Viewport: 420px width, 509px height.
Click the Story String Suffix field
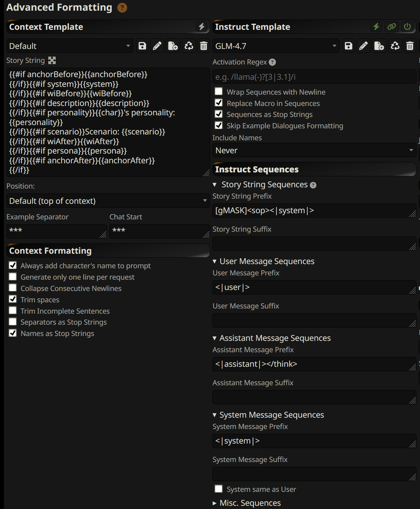(x=314, y=244)
